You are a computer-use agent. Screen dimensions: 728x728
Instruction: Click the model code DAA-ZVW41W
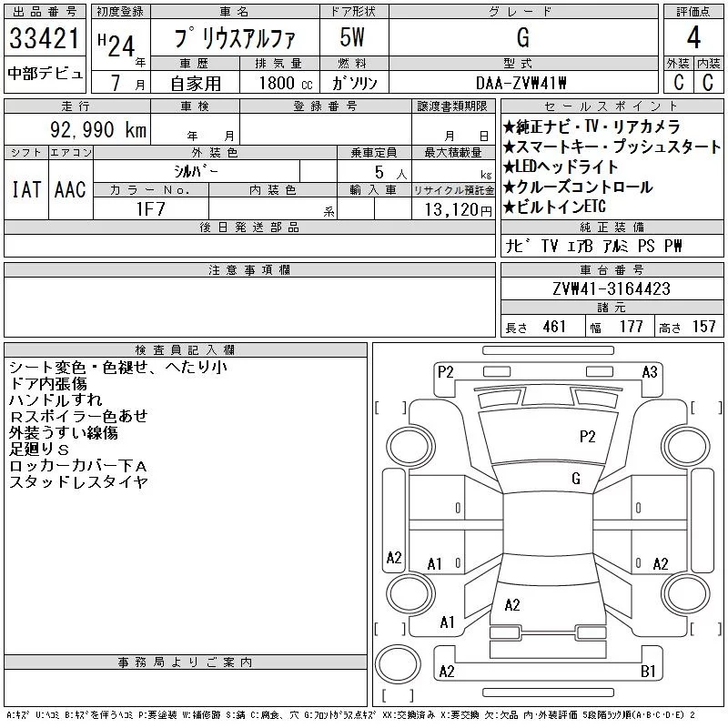[521, 83]
